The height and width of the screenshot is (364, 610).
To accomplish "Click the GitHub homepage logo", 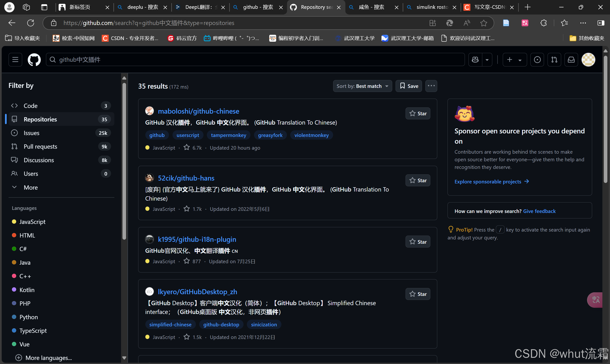I will pos(34,60).
